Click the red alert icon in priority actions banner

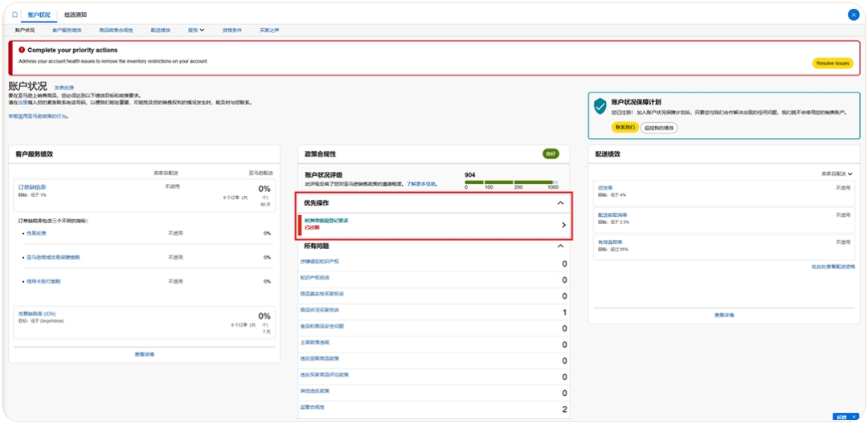(22, 50)
